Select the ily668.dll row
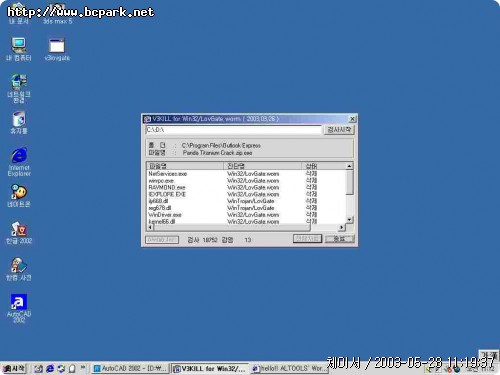 click(246, 201)
